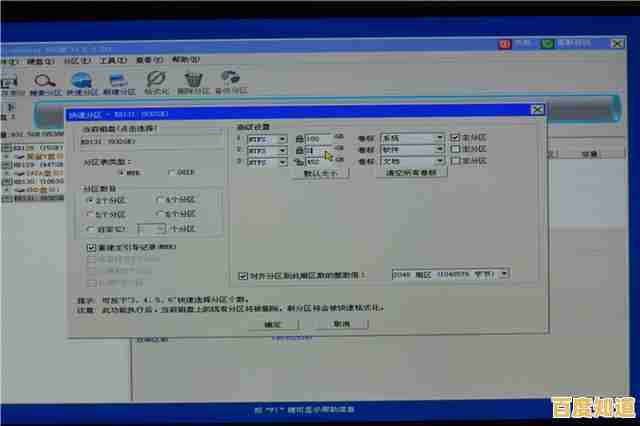Viewport: 640px width, 426px height.
Task: Enable primary partition checkbox for second partition
Action: (455, 149)
